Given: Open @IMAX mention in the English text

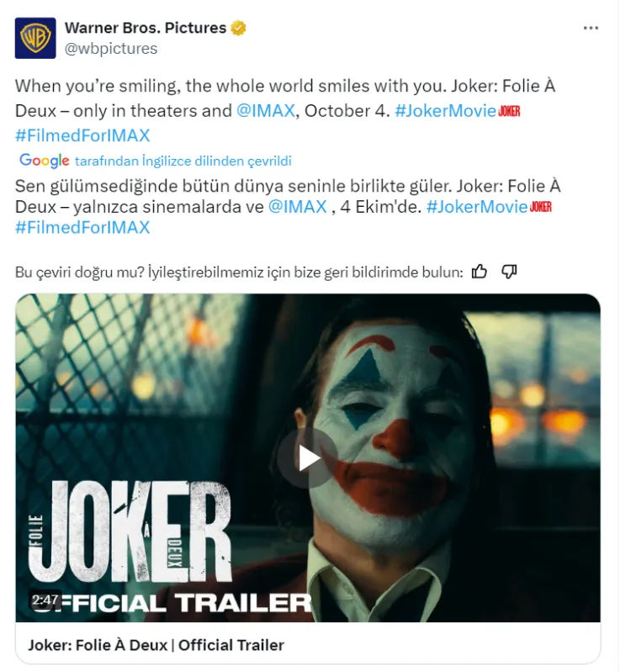Looking at the screenshot, I should click(x=266, y=110).
